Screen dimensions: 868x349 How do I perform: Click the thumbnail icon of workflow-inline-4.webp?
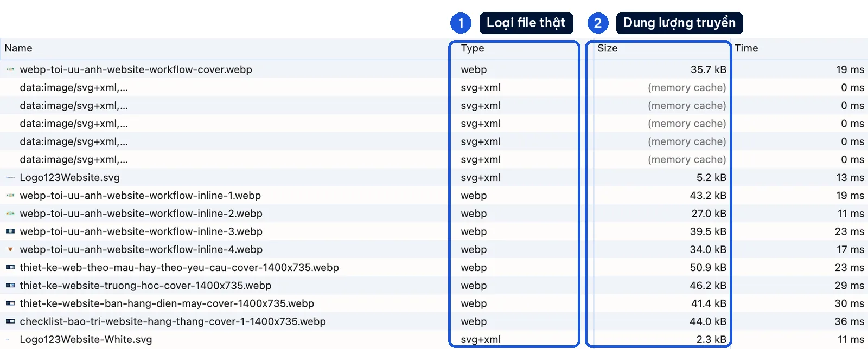pyautogui.click(x=10, y=249)
